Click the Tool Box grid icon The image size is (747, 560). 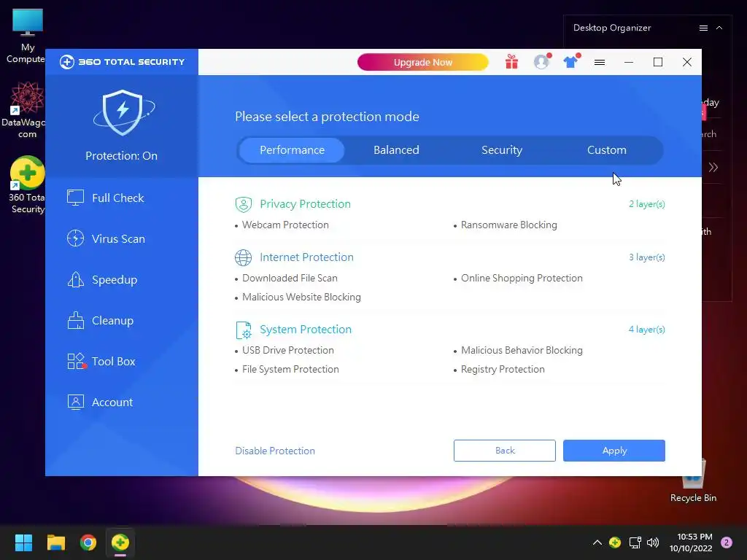point(76,361)
